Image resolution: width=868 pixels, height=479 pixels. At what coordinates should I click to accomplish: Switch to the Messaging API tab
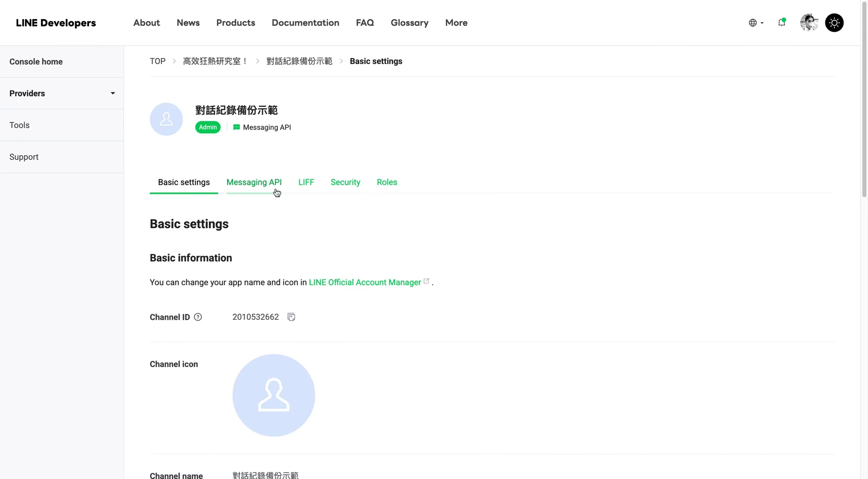pos(254,182)
